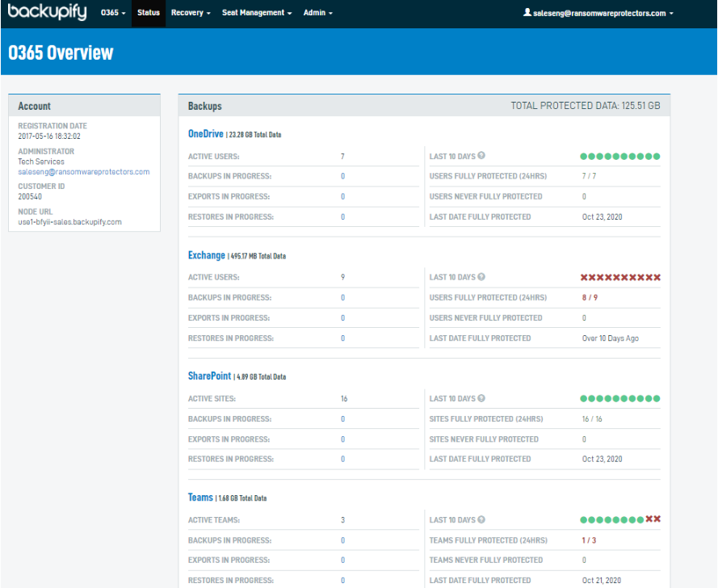This screenshot has width=718, height=588.
Task: Click the user profile person icon
Action: click(x=528, y=13)
